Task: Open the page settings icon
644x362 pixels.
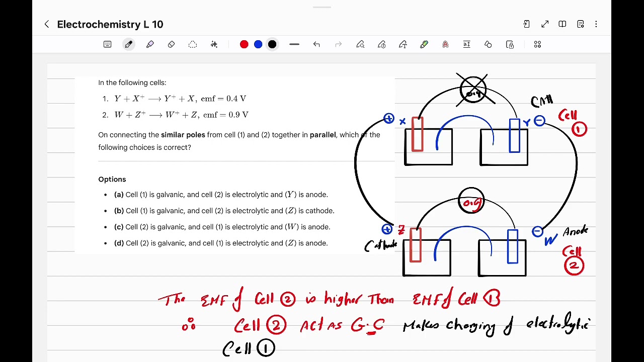Action: click(x=581, y=24)
